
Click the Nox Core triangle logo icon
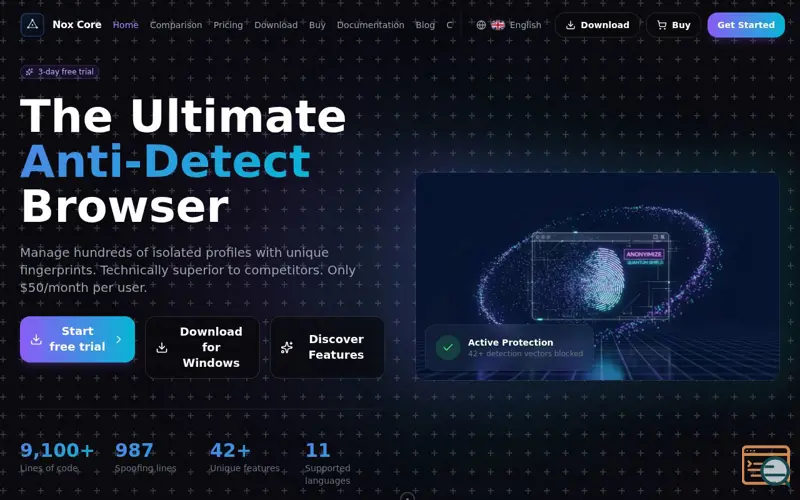pyautogui.click(x=32, y=24)
